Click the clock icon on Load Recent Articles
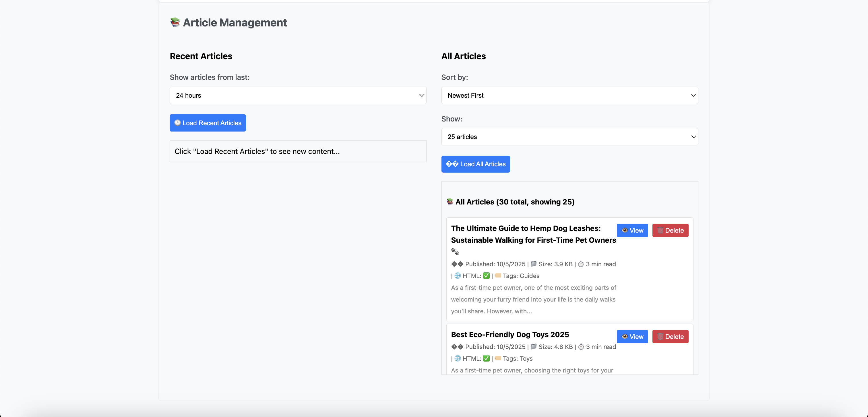Image resolution: width=868 pixels, height=417 pixels. [177, 123]
